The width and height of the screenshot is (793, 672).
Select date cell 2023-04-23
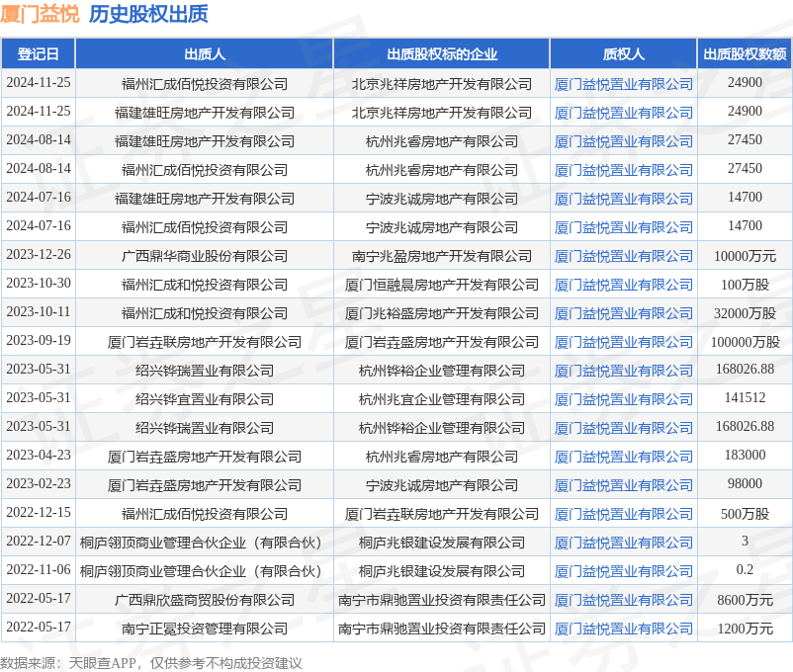coord(39,455)
